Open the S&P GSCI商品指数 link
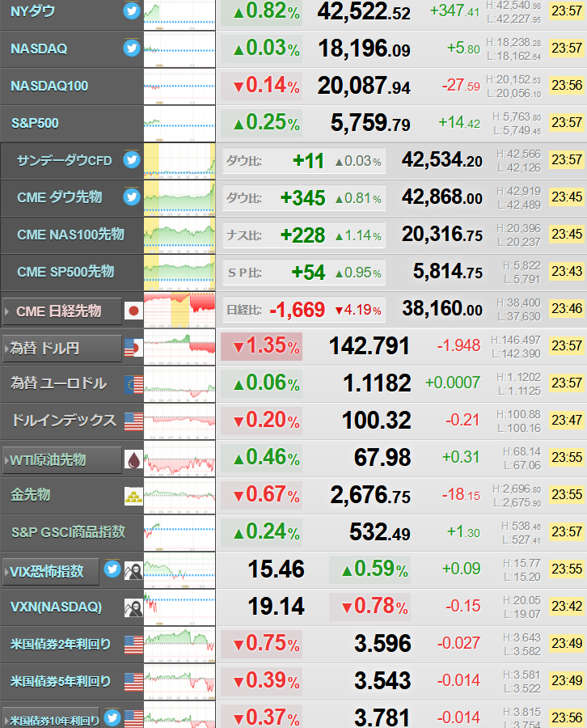The height and width of the screenshot is (728, 587). 68,532
